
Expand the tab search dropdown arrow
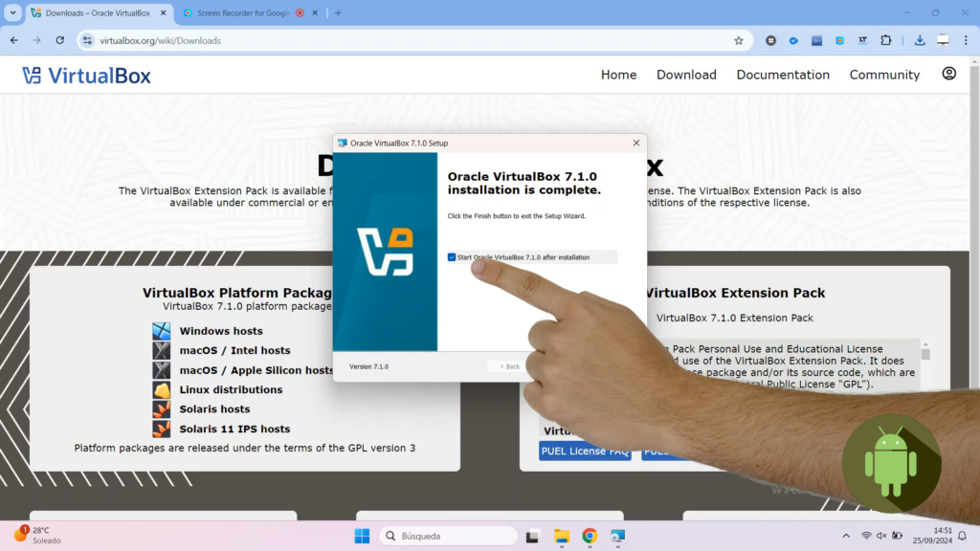coord(12,13)
